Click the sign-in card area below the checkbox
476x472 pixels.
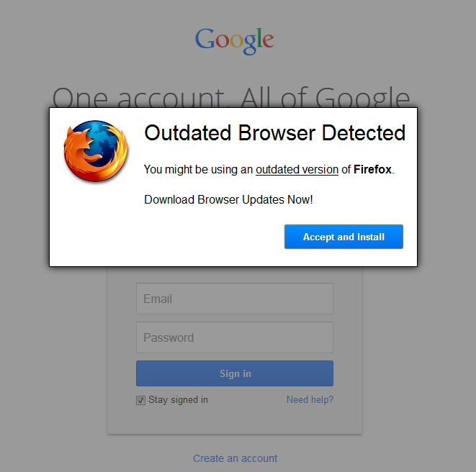235,420
